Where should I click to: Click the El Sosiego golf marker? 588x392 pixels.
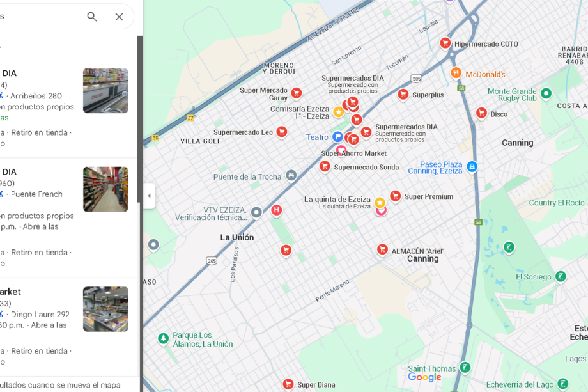(561, 277)
